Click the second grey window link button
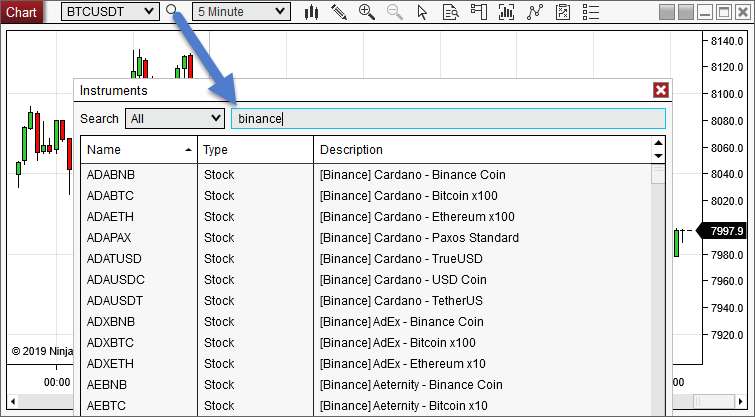 pyautogui.click(x=686, y=12)
